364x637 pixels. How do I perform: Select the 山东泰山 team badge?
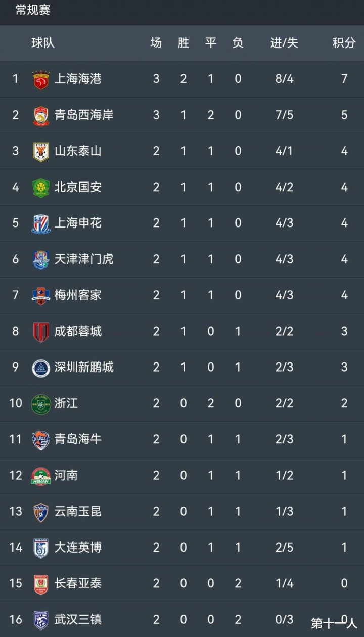click(41, 152)
